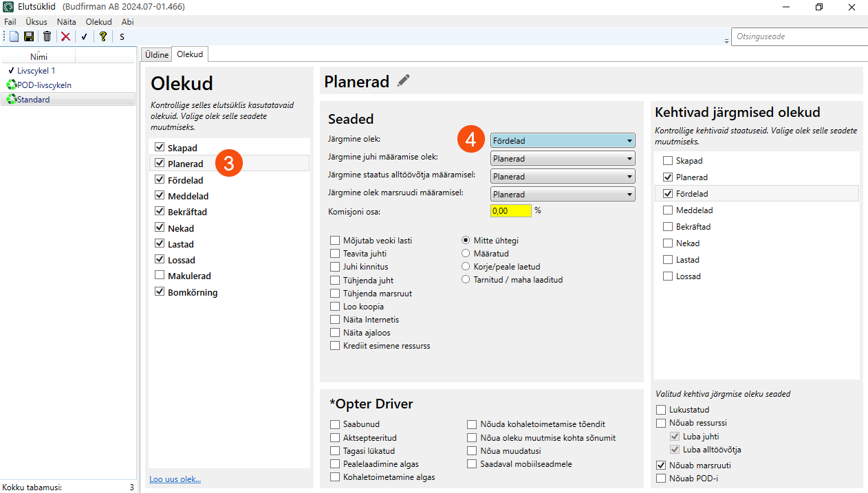Switch to the Üldine tab
868x493 pixels.
(x=156, y=55)
